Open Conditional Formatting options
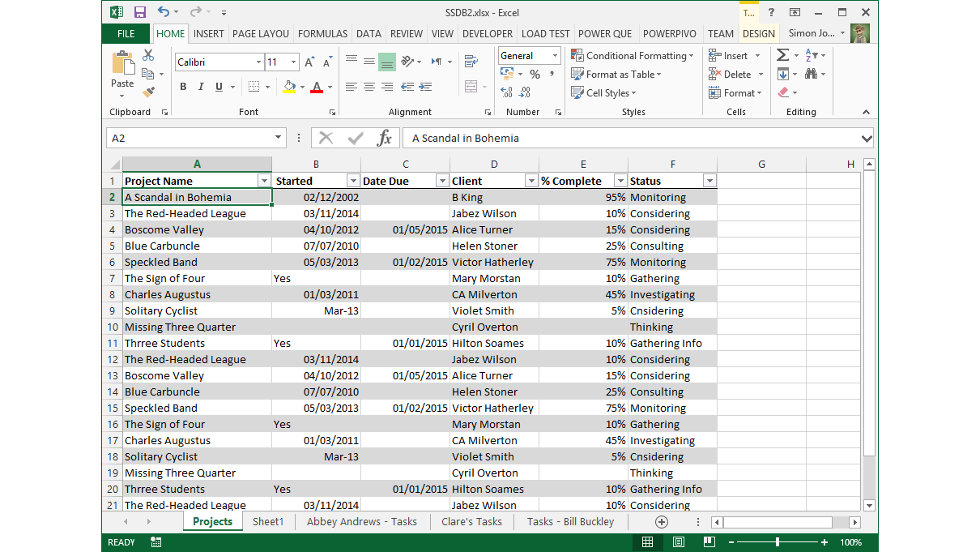 click(633, 55)
